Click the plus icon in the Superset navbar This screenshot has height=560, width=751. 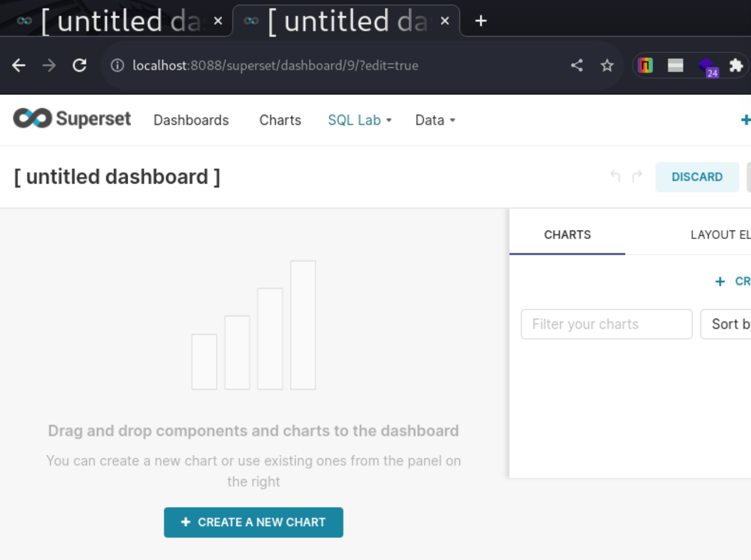745,120
